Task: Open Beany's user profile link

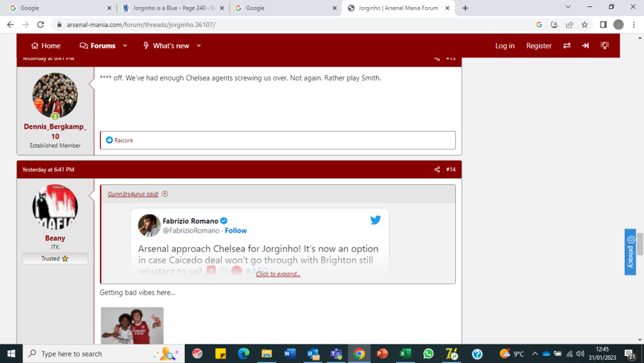Action: (x=55, y=238)
